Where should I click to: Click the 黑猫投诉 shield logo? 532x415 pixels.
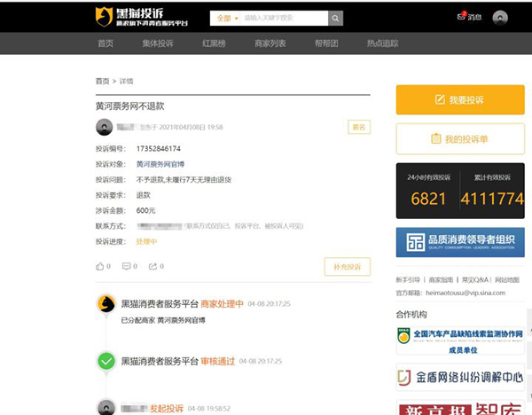104,17
